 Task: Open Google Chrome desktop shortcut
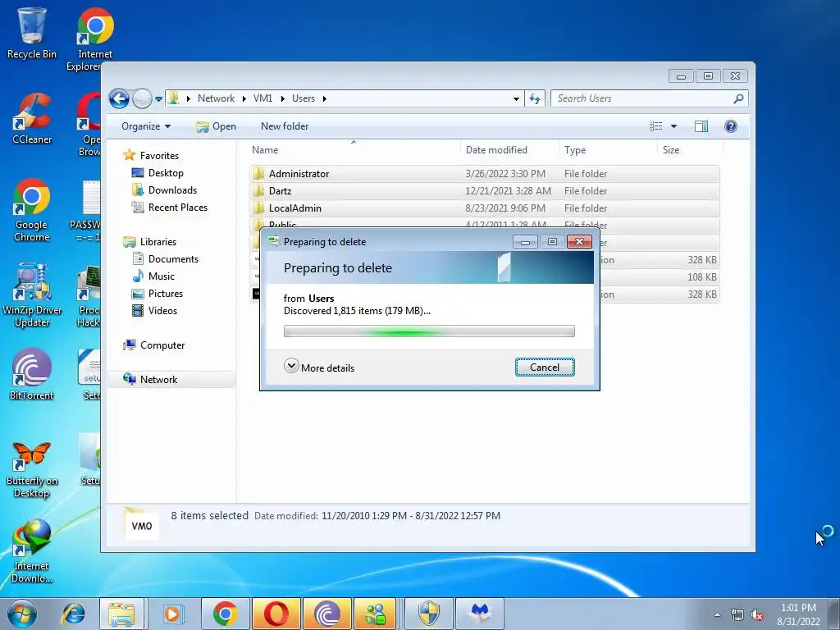32,210
